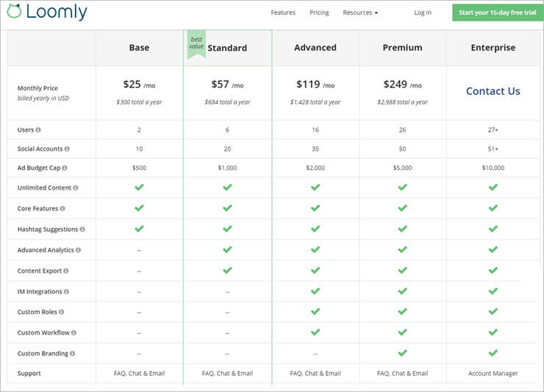Image resolution: width=544 pixels, height=392 pixels.
Task: Click the $500 Ad Budget Cap value
Action: [139, 168]
